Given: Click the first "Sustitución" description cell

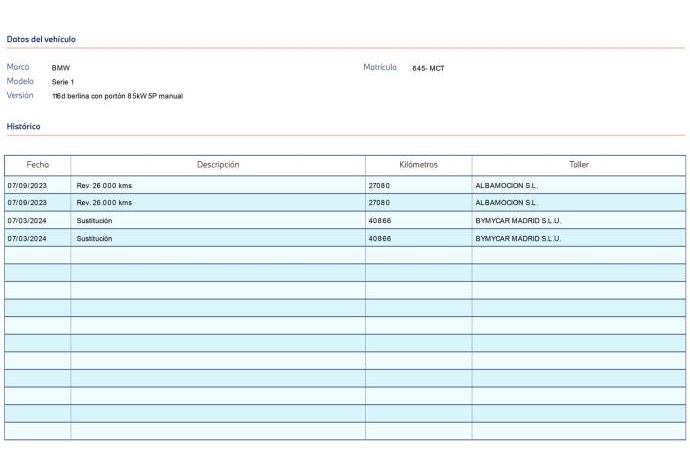Looking at the screenshot, I should click(94, 220).
